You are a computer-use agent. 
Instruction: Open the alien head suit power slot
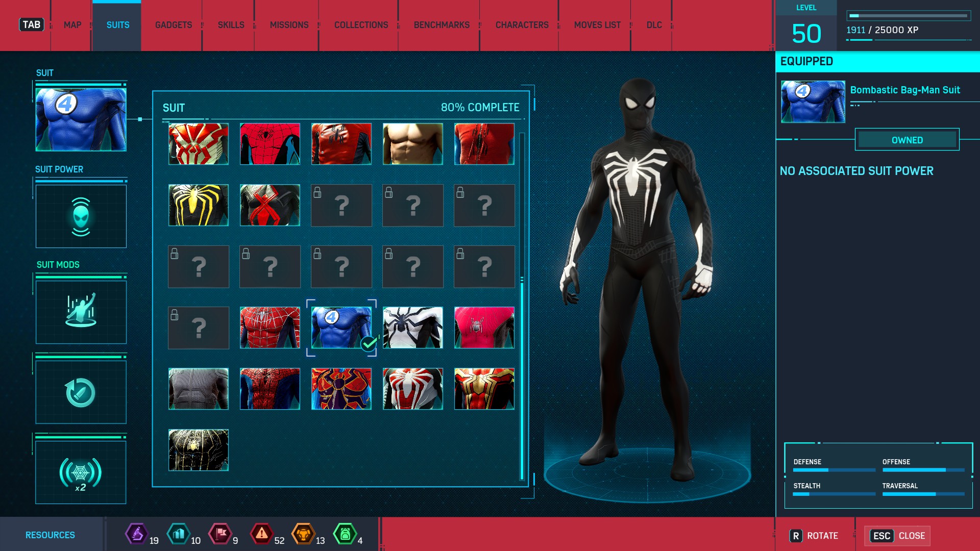[x=81, y=216]
